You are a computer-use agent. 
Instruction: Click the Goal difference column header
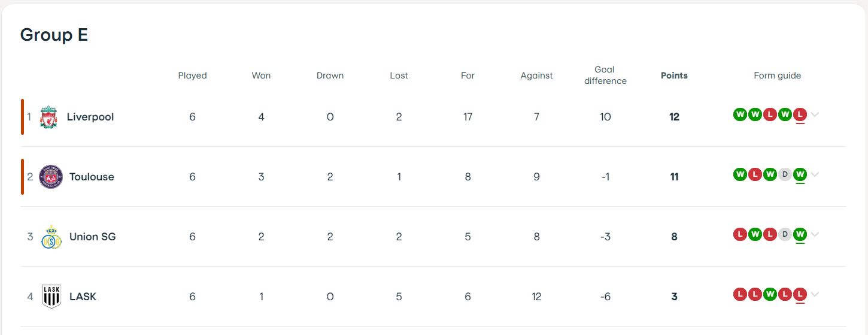[x=605, y=76]
